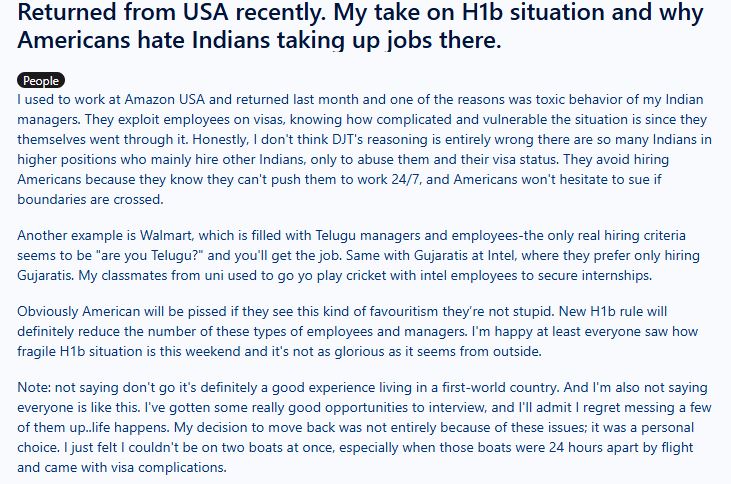Click the final paragraph starting with 'Note:'
This screenshot has width=731, height=484.
tap(360, 427)
